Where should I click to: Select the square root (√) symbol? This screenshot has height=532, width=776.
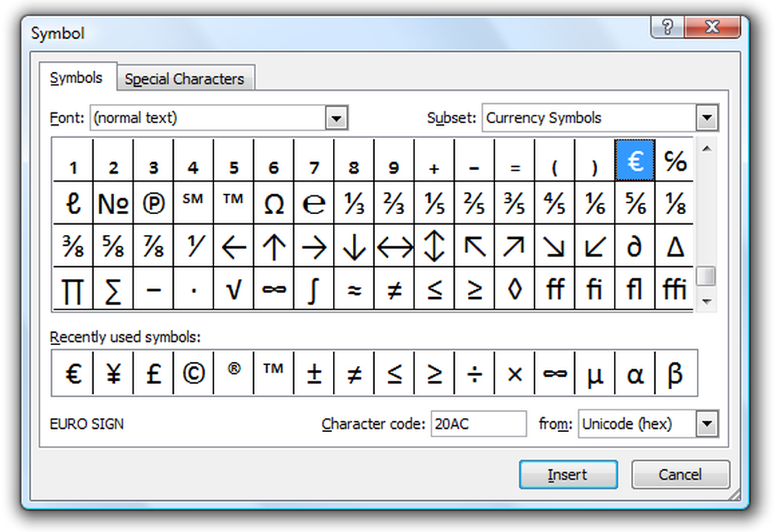(x=234, y=288)
